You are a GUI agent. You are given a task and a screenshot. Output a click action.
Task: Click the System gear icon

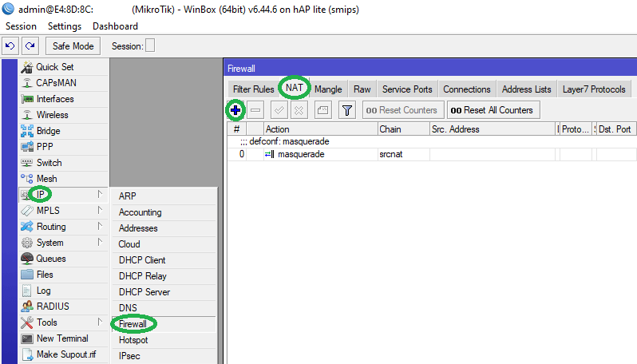point(27,243)
